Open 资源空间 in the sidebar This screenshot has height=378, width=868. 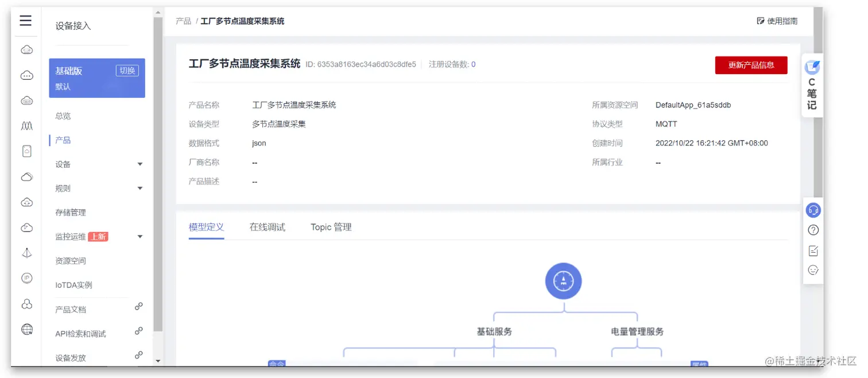tap(71, 261)
